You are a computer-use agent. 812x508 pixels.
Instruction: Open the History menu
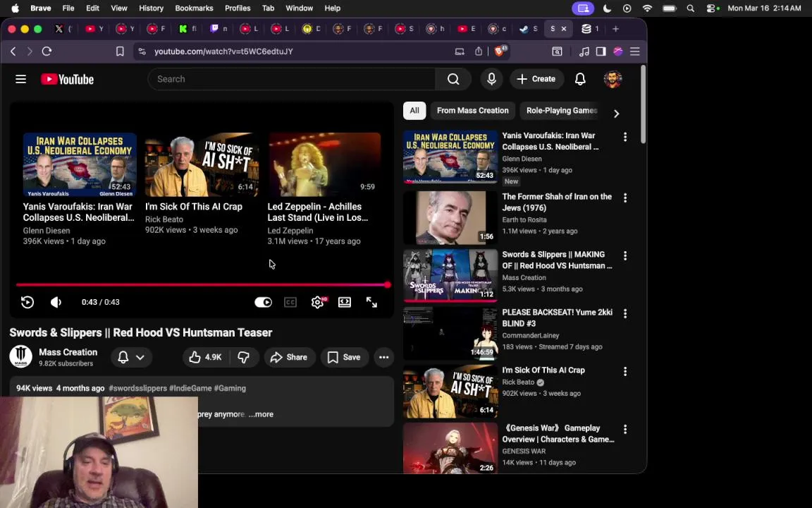(x=152, y=8)
